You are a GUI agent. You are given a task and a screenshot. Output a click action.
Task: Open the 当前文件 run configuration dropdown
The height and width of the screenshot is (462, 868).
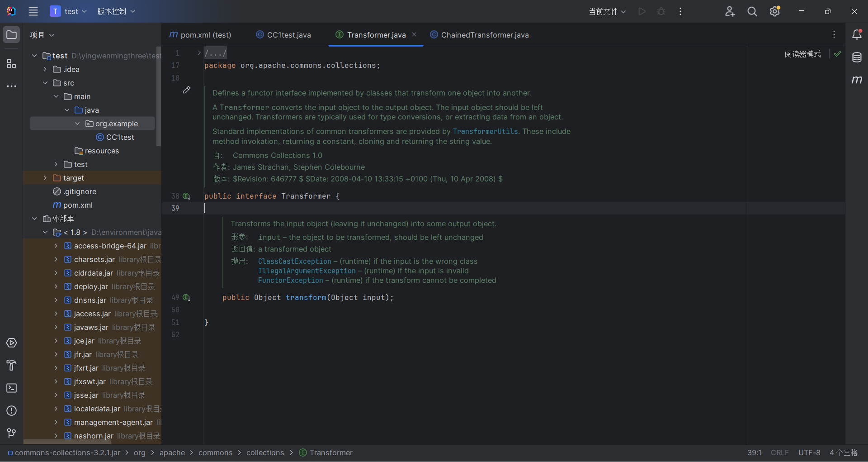pyautogui.click(x=607, y=11)
